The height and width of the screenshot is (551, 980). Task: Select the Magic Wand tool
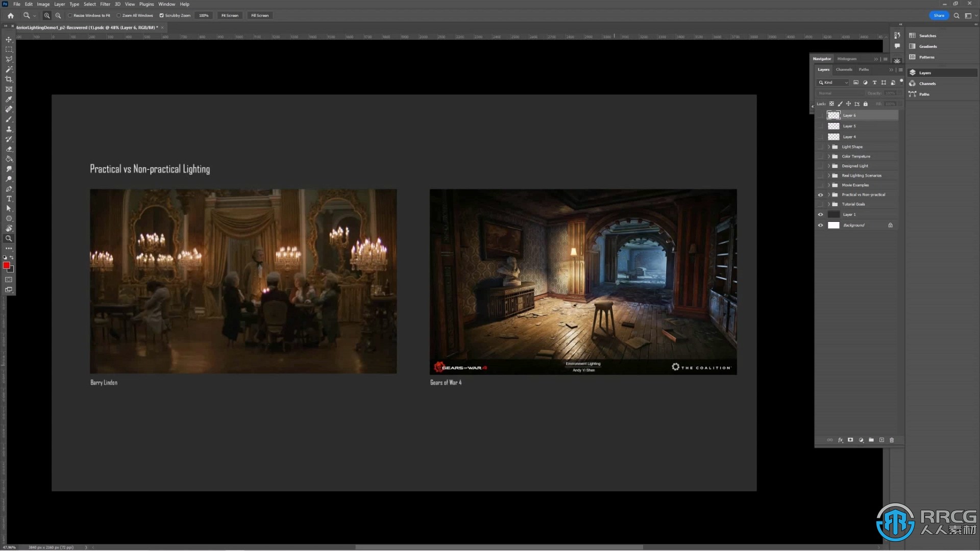(9, 69)
